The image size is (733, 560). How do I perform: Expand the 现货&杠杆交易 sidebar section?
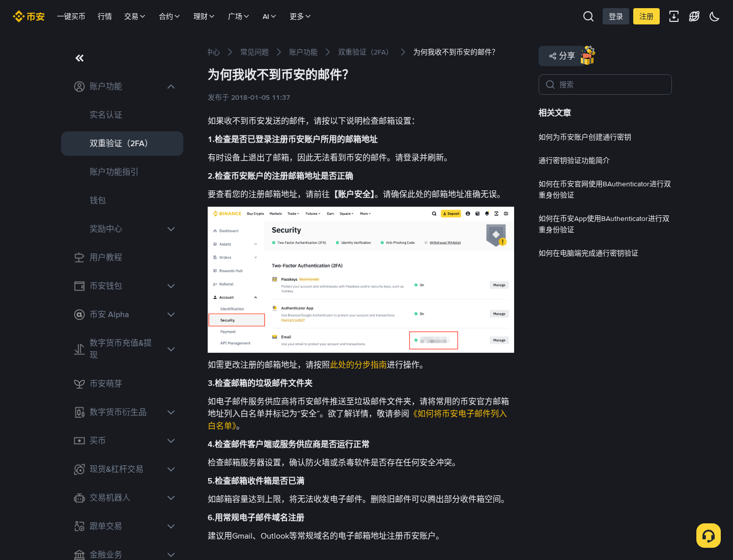(122, 469)
